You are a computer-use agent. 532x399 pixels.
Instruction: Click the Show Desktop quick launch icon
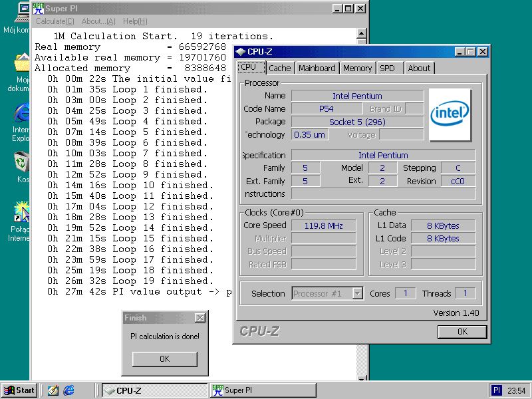click(x=53, y=390)
